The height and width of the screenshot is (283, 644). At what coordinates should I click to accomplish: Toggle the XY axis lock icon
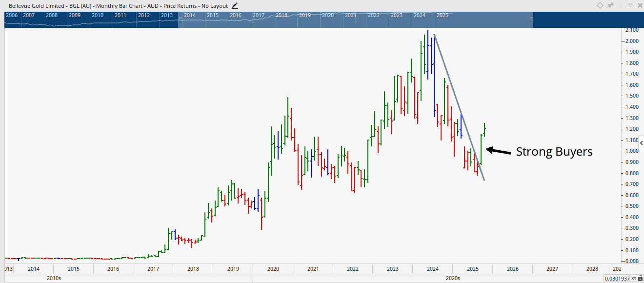tap(640, 278)
